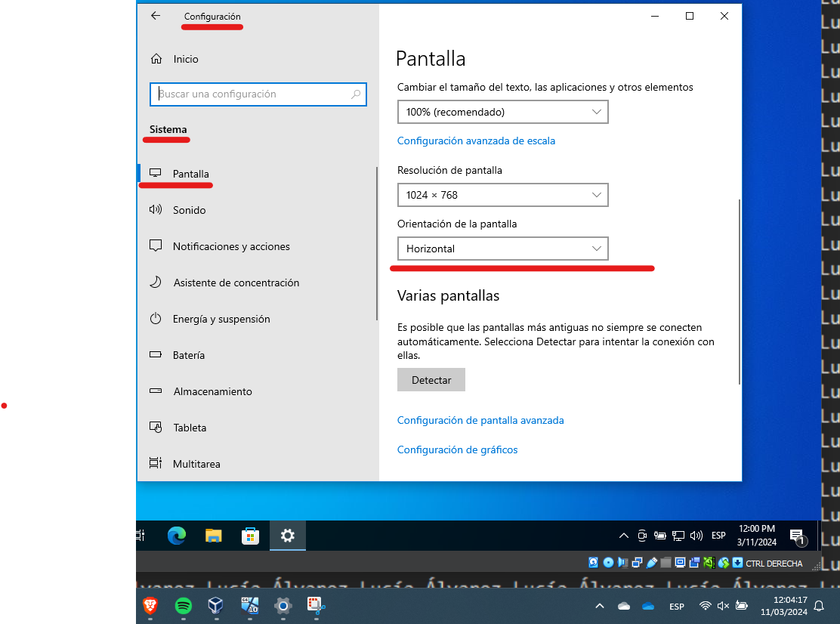
Task: Open Configuración avanzada de escala link
Action: click(x=476, y=141)
